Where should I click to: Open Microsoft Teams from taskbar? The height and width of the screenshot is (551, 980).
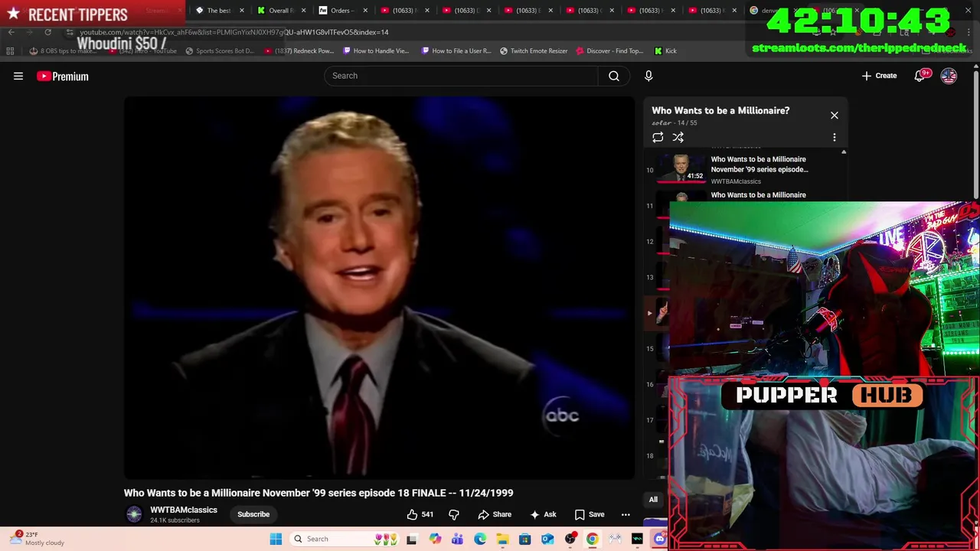point(457,539)
